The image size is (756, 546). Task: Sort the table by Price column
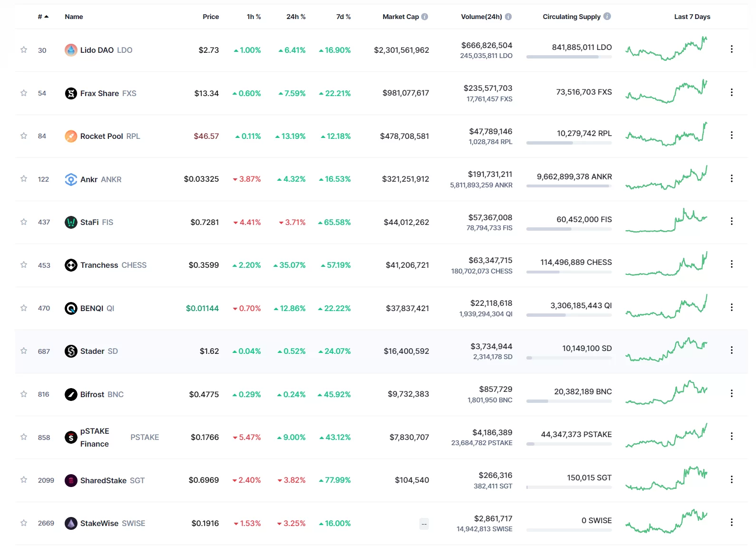coord(211,17)
